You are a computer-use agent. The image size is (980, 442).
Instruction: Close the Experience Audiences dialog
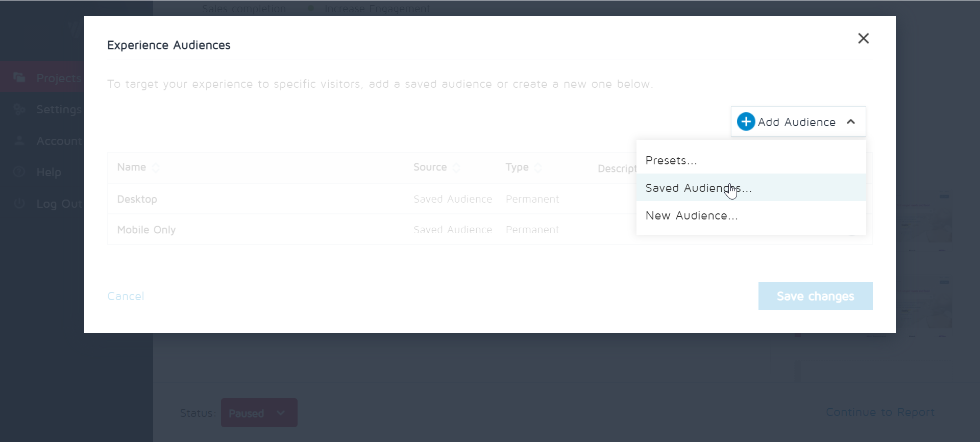coord(863,38)
